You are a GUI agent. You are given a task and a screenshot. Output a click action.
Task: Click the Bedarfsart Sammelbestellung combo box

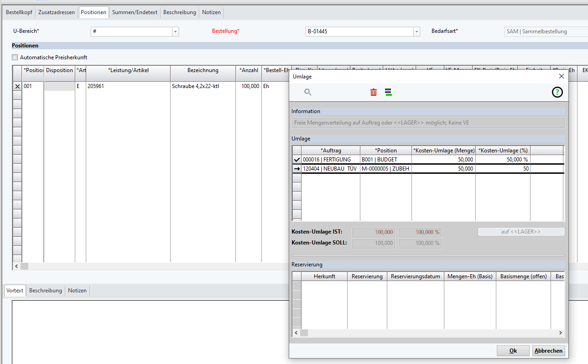coord(545,31)
